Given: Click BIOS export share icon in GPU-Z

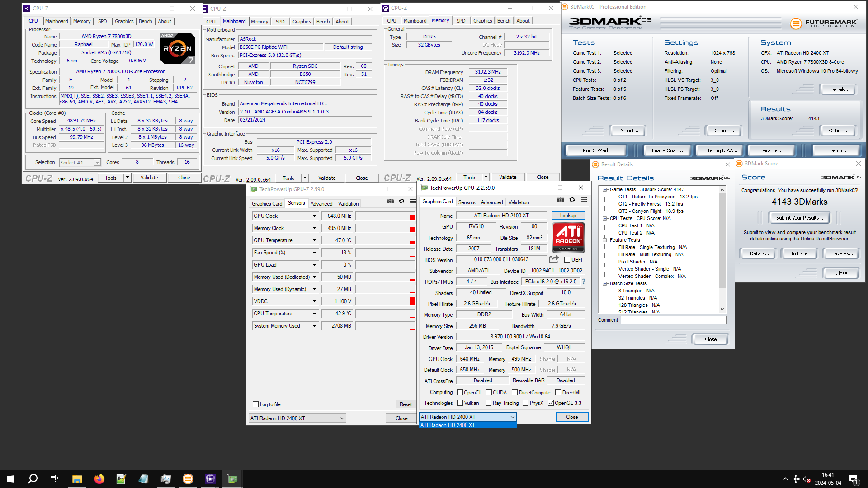Looking at the screenshot, I should [554, 259].
